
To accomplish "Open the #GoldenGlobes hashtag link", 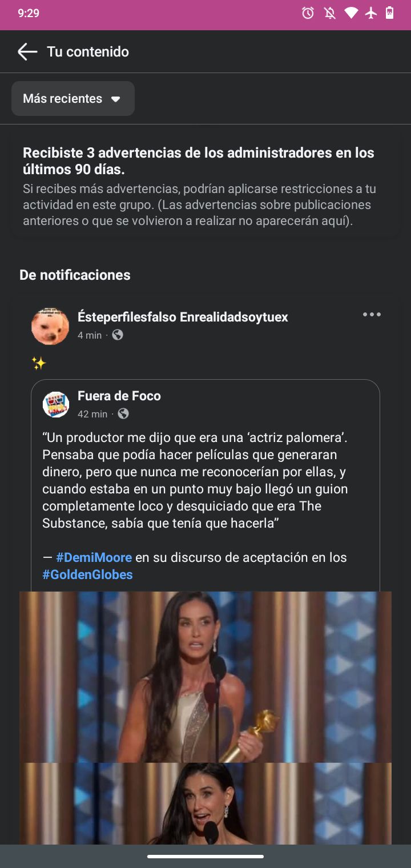I will coord(87,574).
